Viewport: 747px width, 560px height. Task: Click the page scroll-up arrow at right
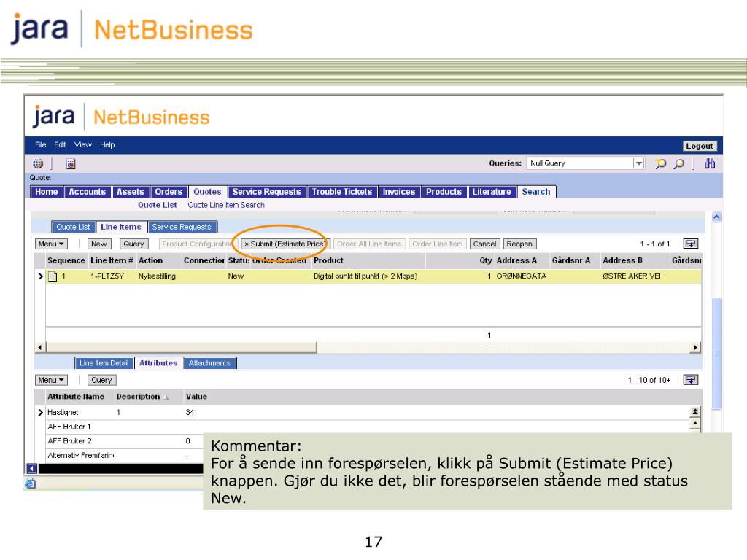pos(716,217)
